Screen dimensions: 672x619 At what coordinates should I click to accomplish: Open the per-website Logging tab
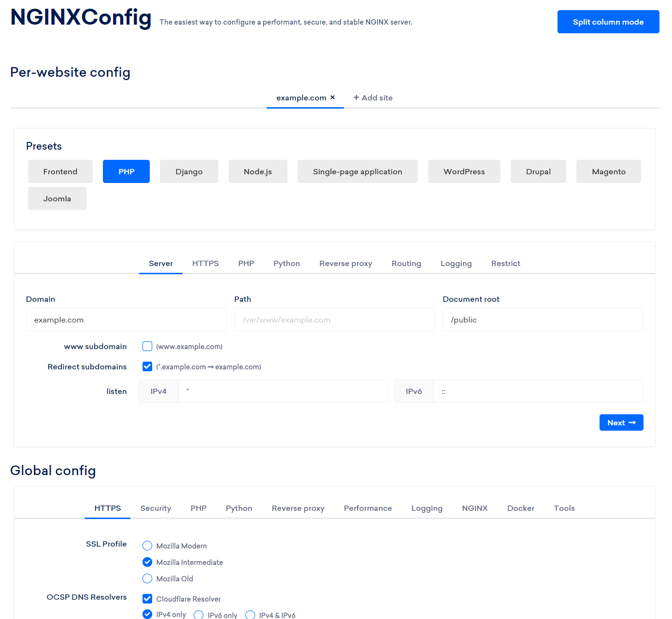(456, 264)
